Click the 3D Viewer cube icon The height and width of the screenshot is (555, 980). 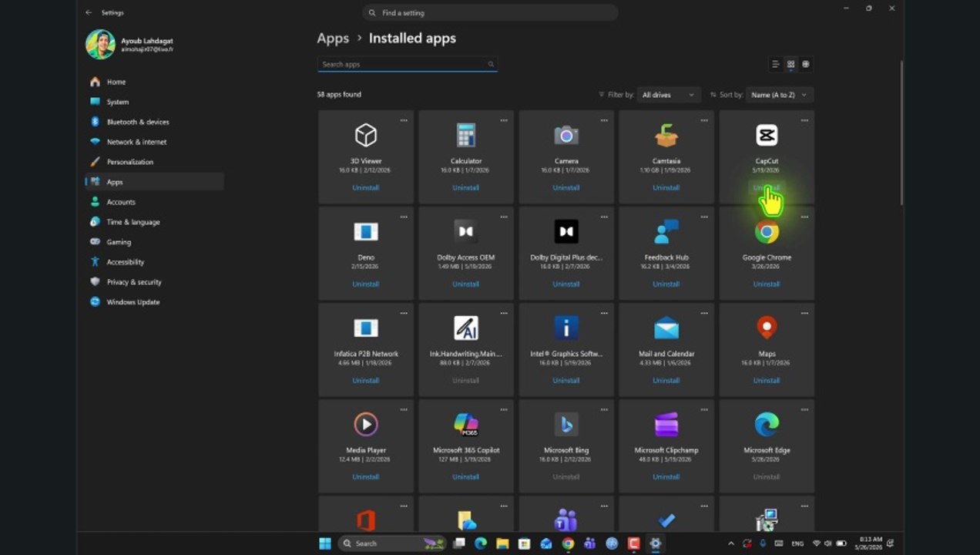(x=366, y=136)
